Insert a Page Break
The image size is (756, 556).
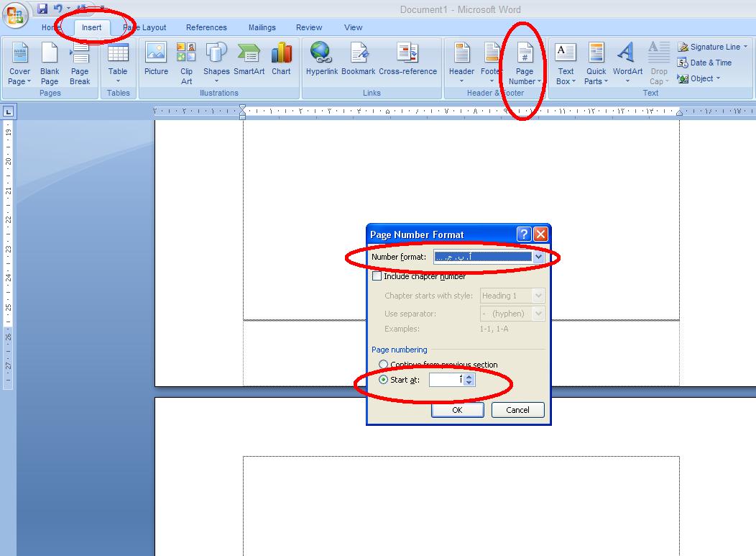coord(80,64)
